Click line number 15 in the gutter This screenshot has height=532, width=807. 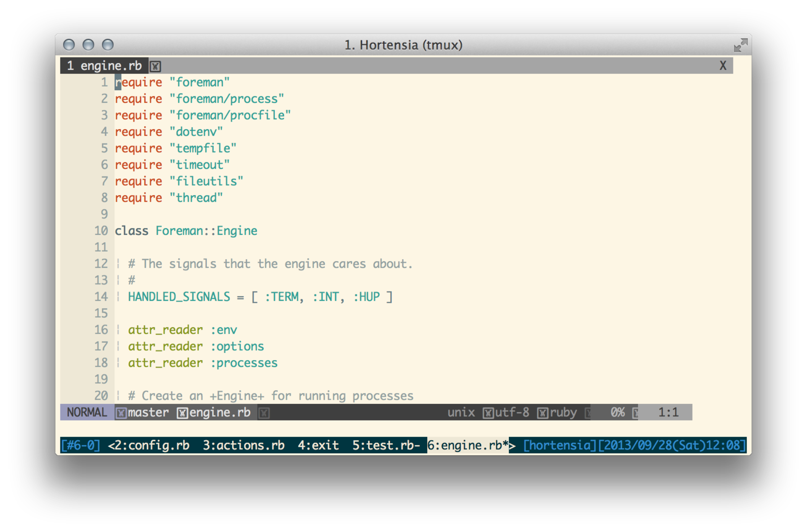(101, 313)
